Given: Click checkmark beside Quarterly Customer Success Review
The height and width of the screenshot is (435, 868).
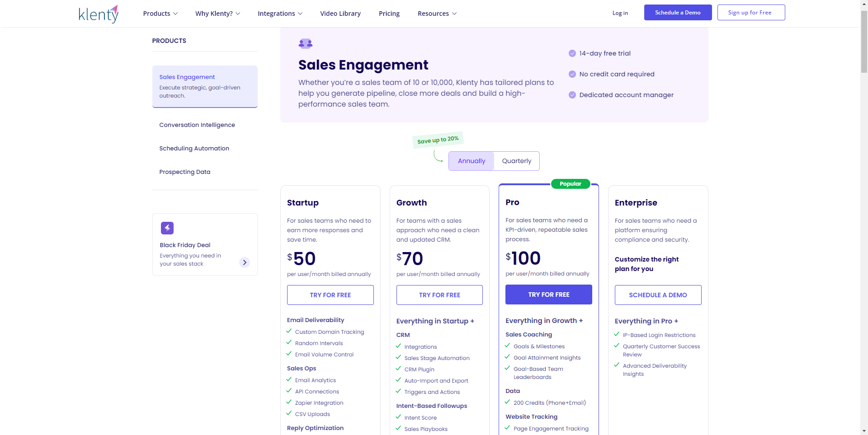Looking at the screenshot, I should pyautogui.click(x=617, y=346).
